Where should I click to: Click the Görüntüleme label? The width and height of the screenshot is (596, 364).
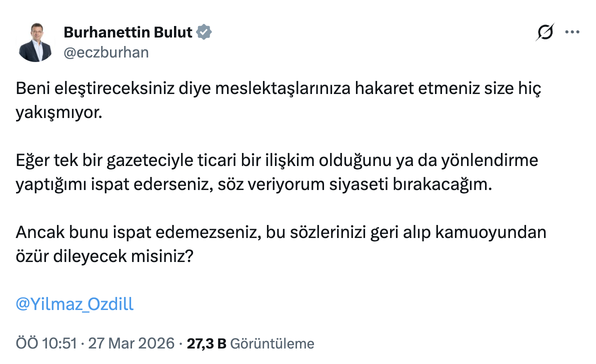pyautogui.click(x=272, y=343)
